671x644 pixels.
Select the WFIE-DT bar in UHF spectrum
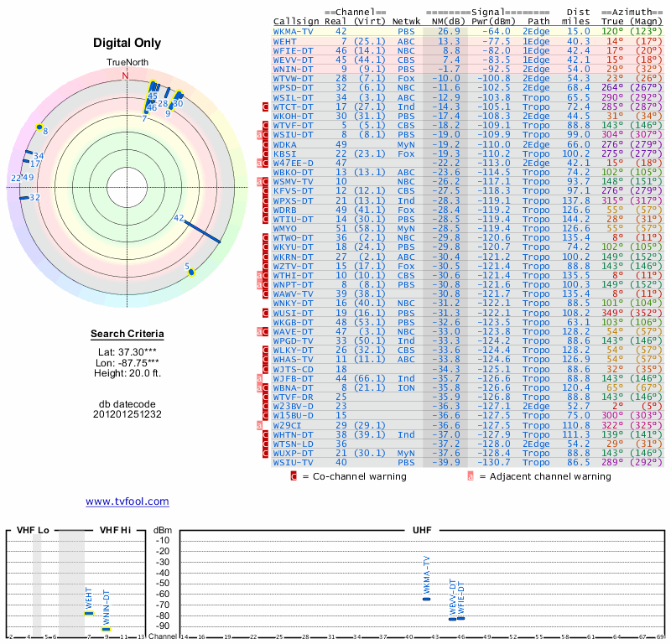(x=460, y=618)
